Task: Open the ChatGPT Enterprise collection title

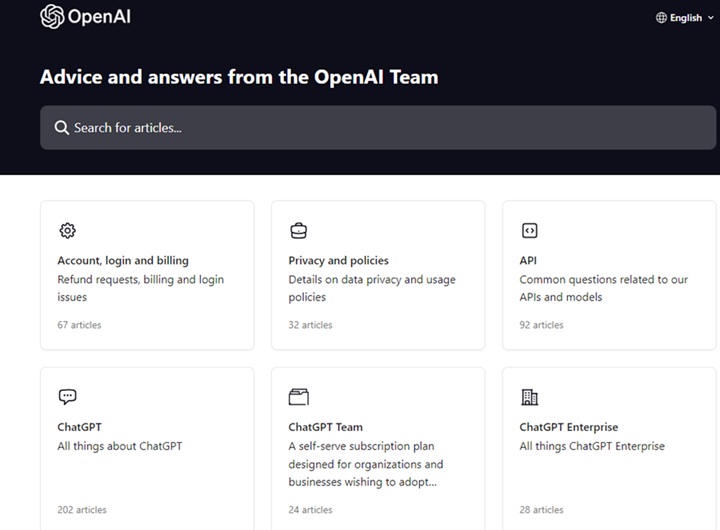Action: (568, 427)
